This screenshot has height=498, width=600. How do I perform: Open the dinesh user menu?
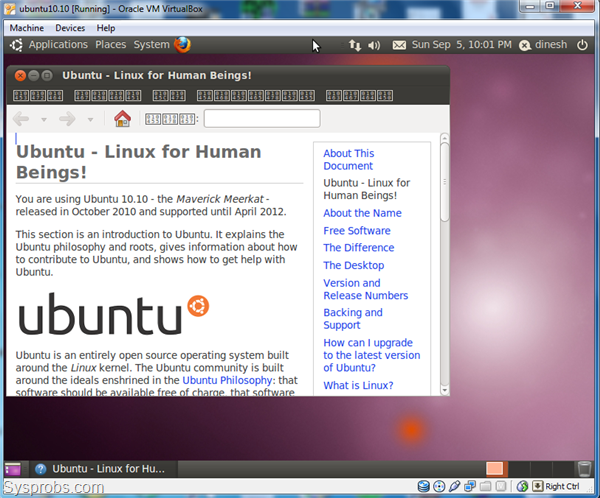(x=551, y=45)
